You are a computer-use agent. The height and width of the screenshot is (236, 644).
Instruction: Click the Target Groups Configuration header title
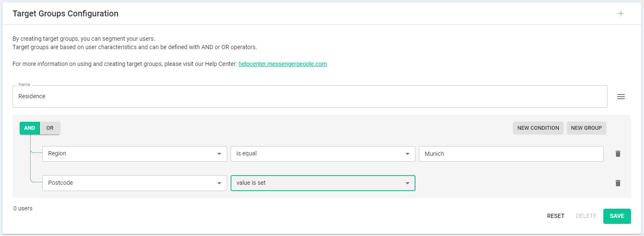click(65, 13)
